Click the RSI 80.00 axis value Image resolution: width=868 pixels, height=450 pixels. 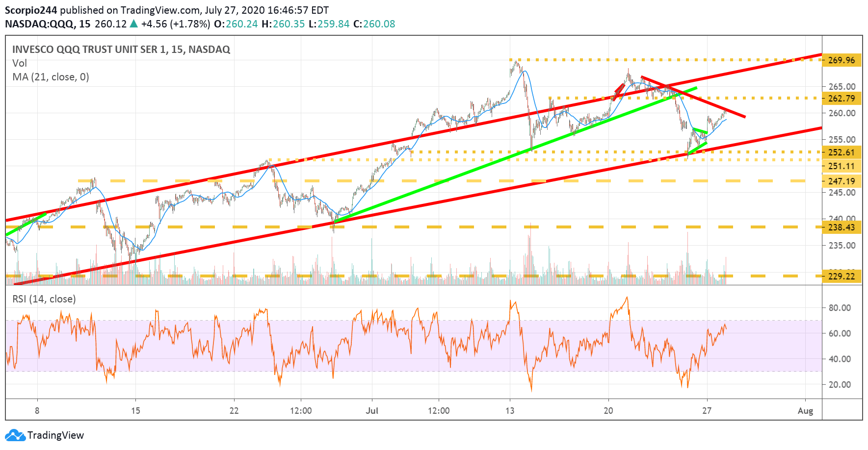[840, 308]
